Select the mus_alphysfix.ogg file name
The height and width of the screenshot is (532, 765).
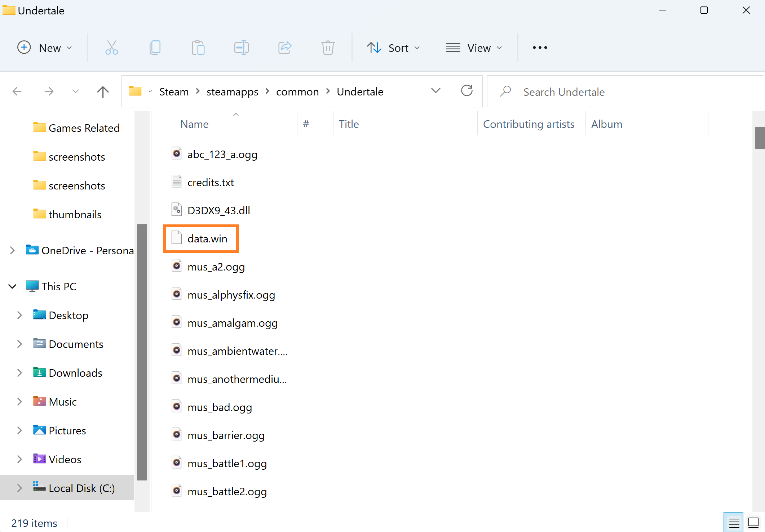point(231,295)
